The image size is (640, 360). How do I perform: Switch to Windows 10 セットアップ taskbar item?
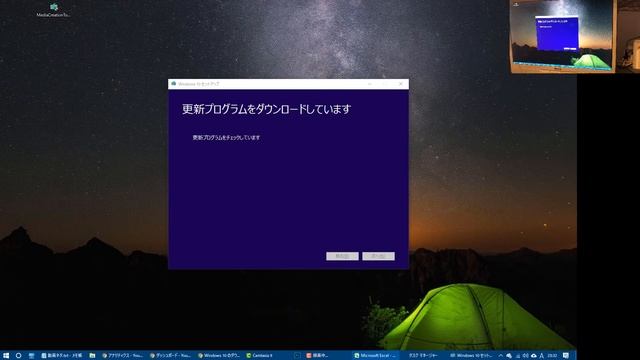(x=471, y=356)
